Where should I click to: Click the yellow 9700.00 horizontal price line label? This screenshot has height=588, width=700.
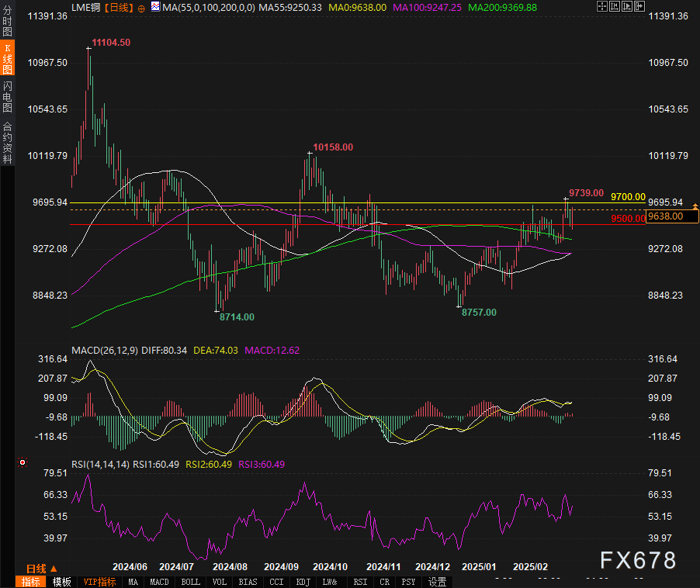click(627, 197)
